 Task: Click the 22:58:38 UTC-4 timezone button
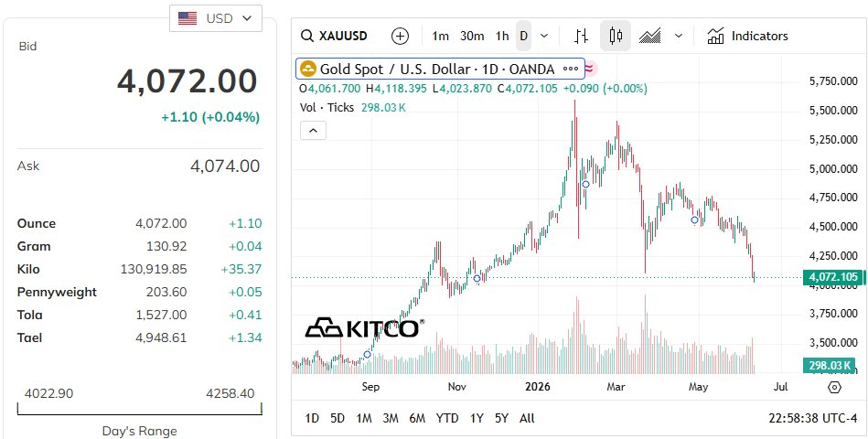pyautogui.click(x=812, y=419)
